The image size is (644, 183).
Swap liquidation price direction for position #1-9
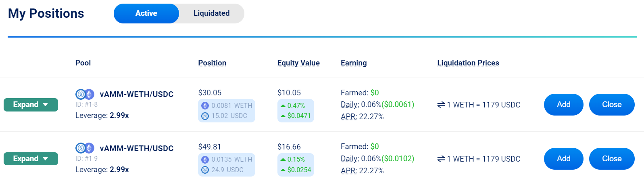point(441,159)
